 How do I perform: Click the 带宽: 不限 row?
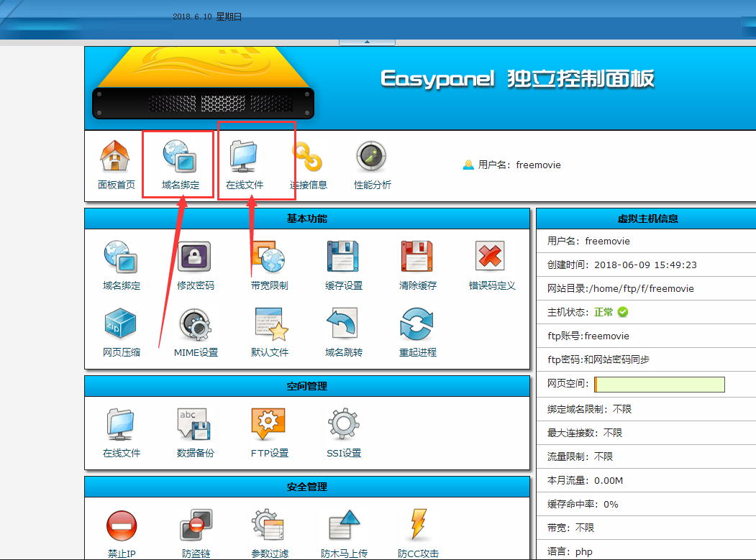(x=647, y=528)
